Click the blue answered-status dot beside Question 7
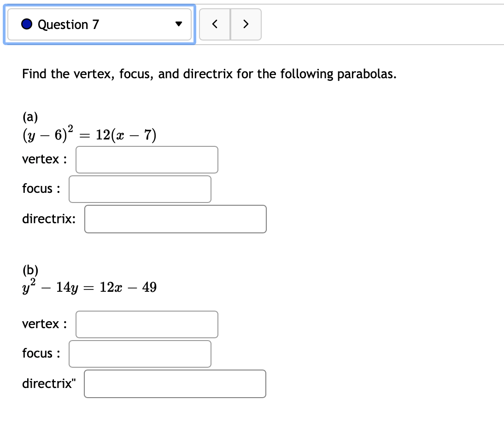 28,24
